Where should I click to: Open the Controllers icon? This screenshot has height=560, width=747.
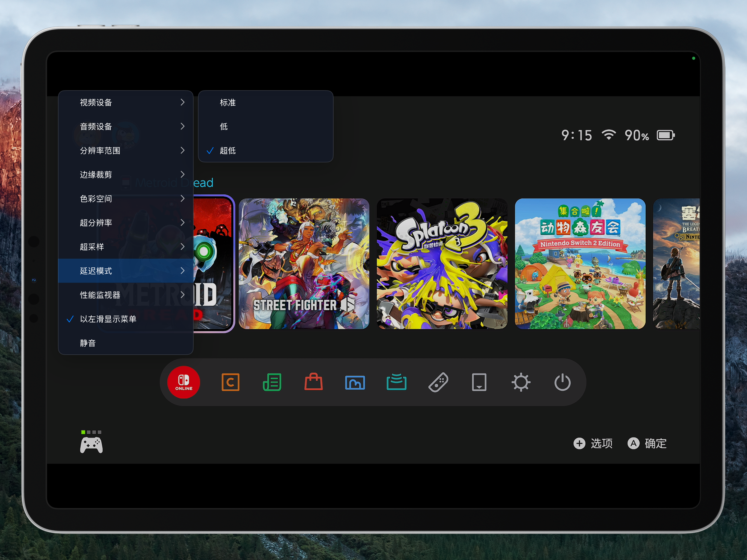click(438, 382)
